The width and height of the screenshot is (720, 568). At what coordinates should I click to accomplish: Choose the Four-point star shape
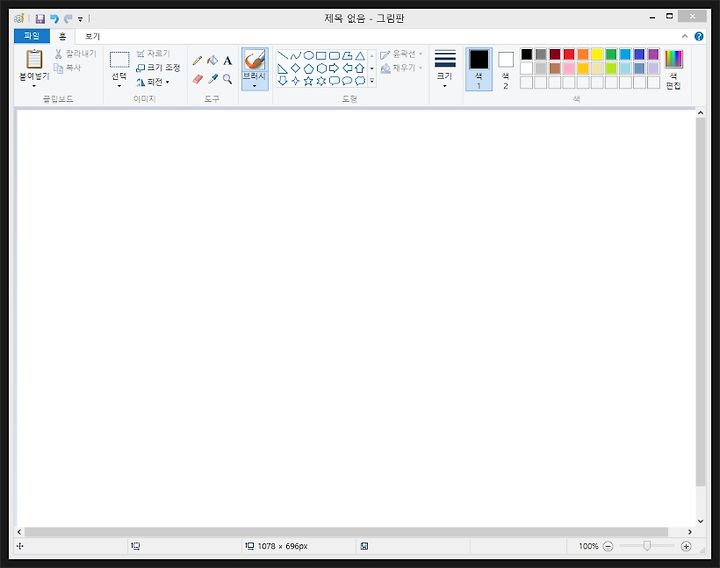[296, 81]
